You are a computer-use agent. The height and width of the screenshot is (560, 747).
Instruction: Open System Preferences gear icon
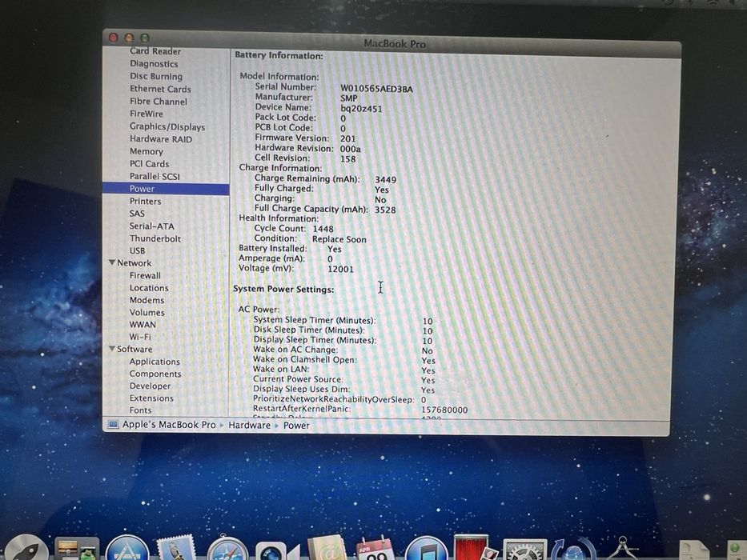(x=525, y=550)
